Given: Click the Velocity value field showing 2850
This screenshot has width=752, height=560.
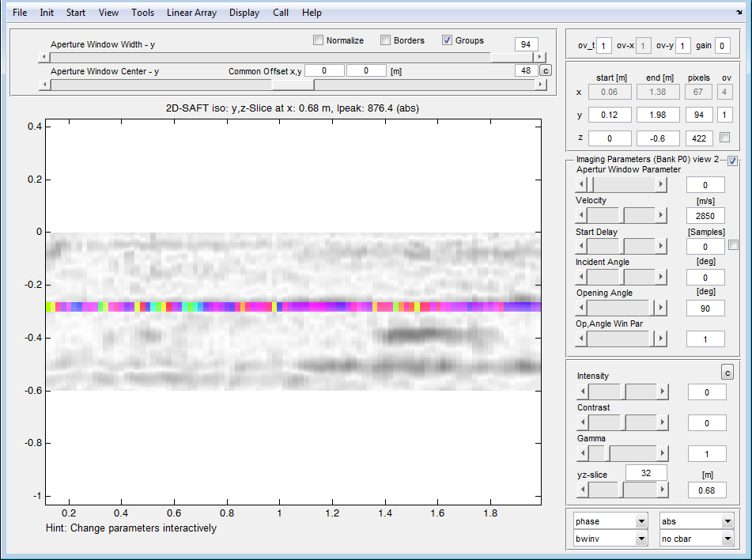Looking at the screenshot, I should point(705,215).
